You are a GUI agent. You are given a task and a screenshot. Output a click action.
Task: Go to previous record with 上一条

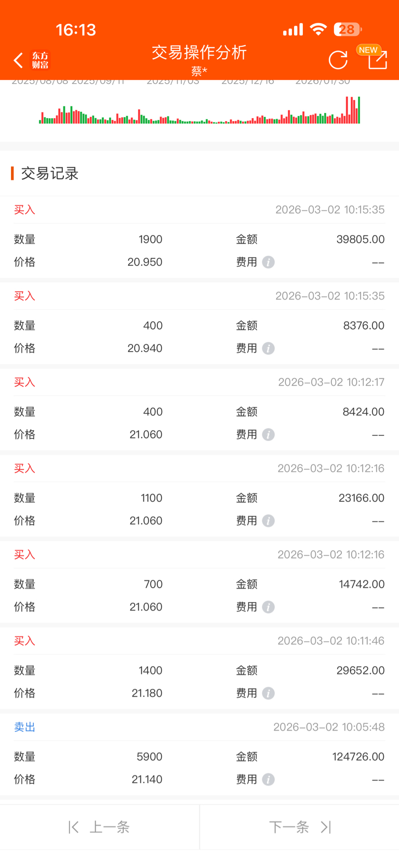100,827
